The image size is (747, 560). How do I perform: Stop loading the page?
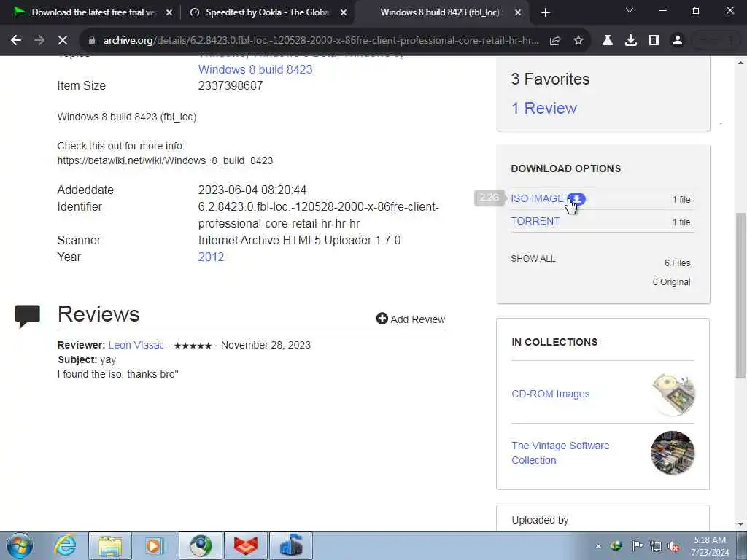click(63, 41)
